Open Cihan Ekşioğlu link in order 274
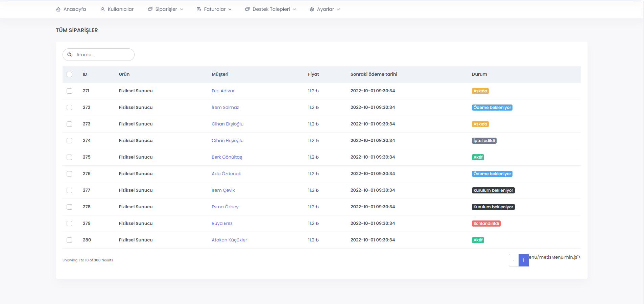 pos(228,141)
